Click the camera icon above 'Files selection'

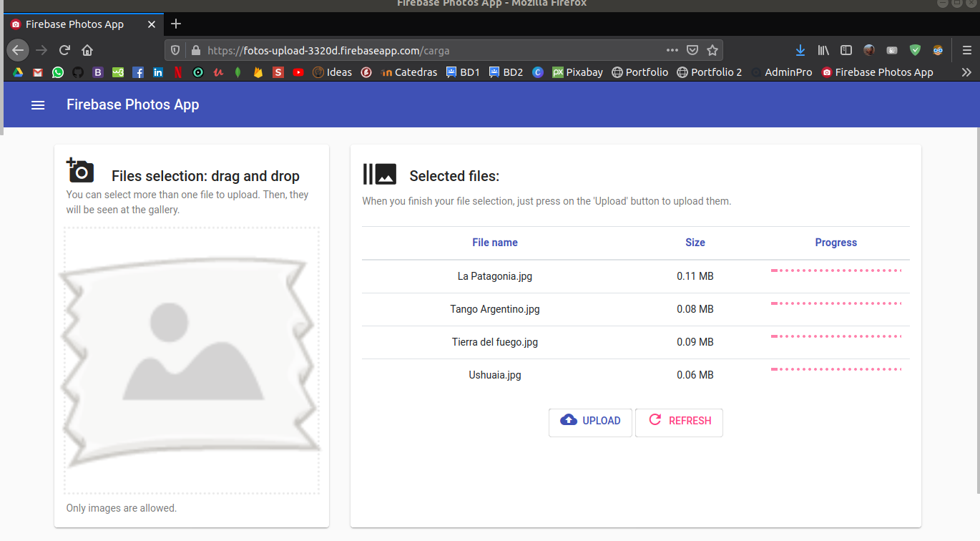click(x=80, y=171)
